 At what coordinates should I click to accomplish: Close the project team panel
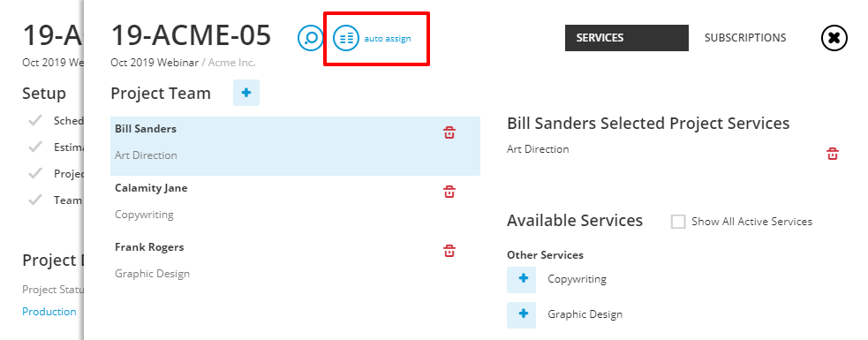[x=834, y=38]
